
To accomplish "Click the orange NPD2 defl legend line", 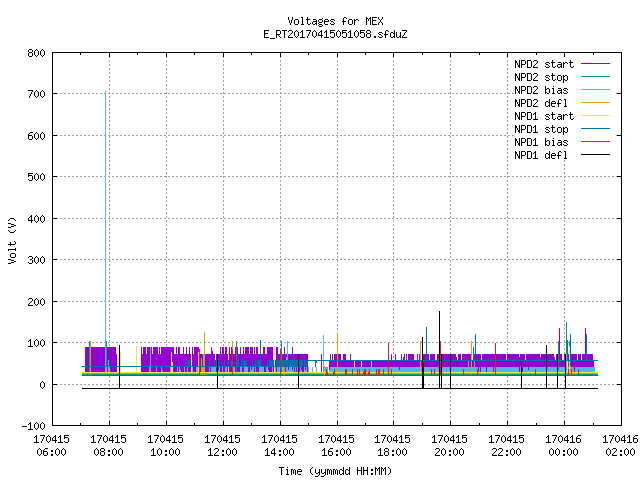I will [596, 103].
